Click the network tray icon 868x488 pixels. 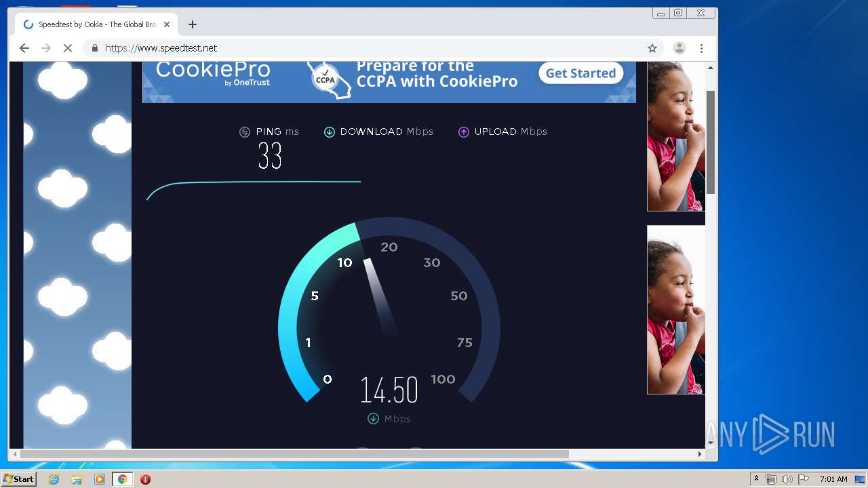click(x=771, y=479)
